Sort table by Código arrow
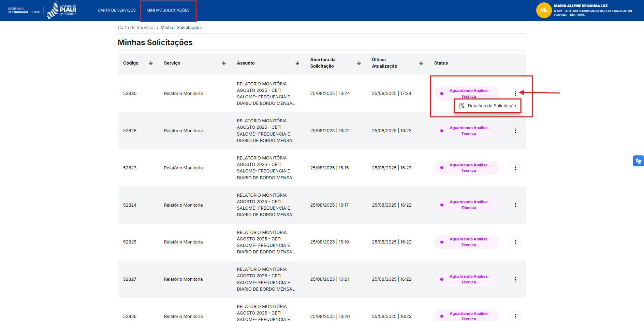Image resolution: width=644 pixels, height=321 pixels. click(x=151, y=63)
